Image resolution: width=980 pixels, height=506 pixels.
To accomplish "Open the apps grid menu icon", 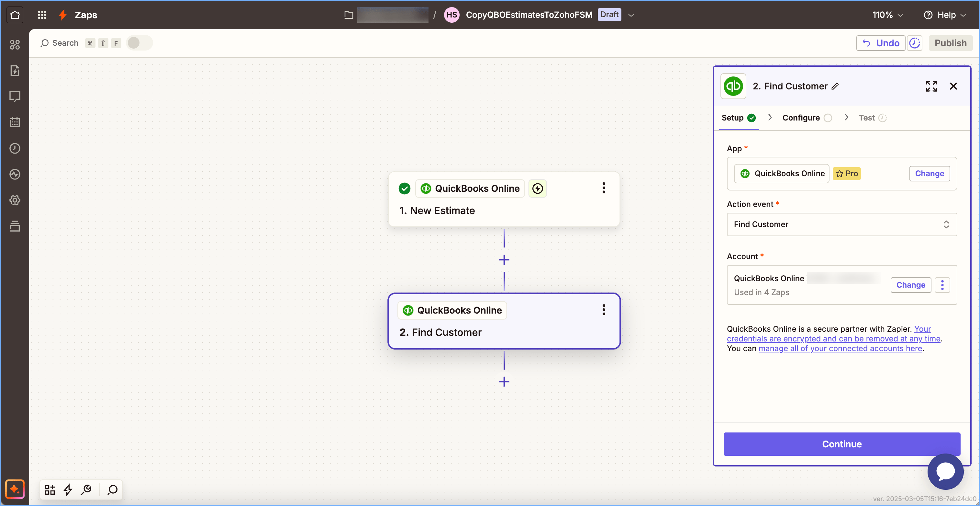I will (42, 15).
